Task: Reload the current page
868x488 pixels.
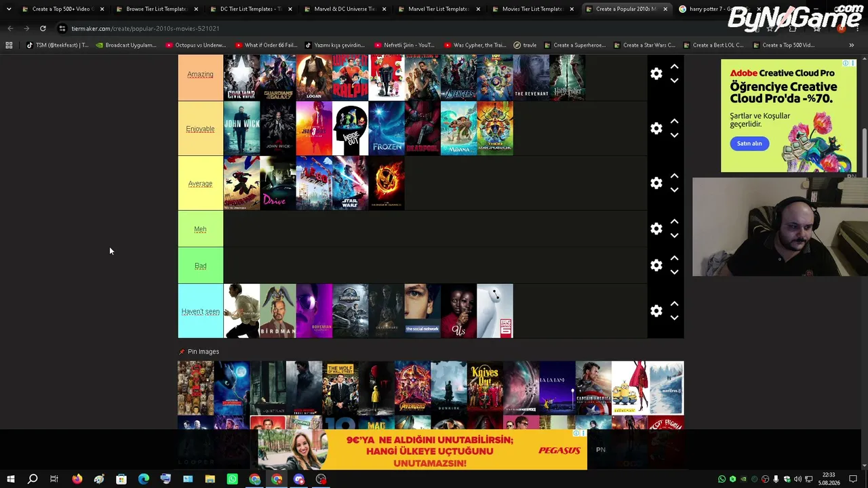Action: pyautogui.click(x=43, y=28)
